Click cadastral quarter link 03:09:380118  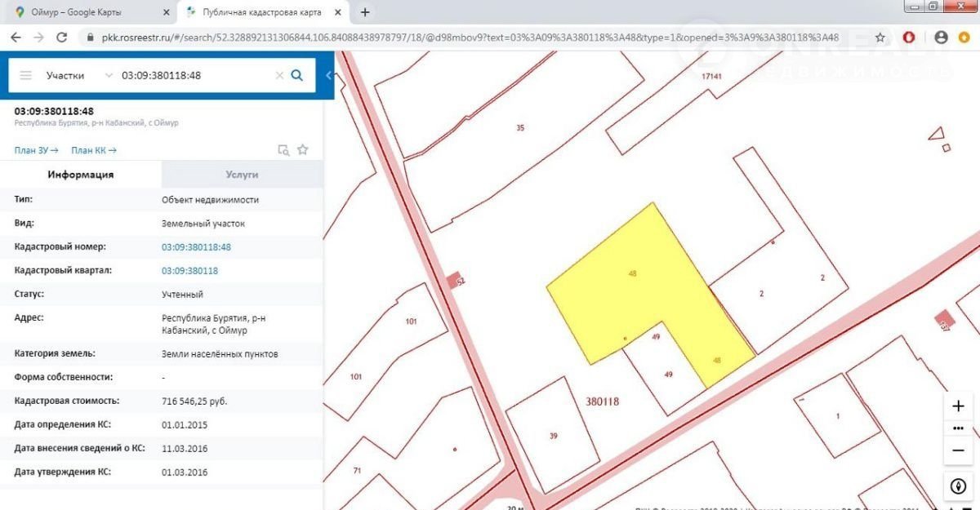pos(189,270)
